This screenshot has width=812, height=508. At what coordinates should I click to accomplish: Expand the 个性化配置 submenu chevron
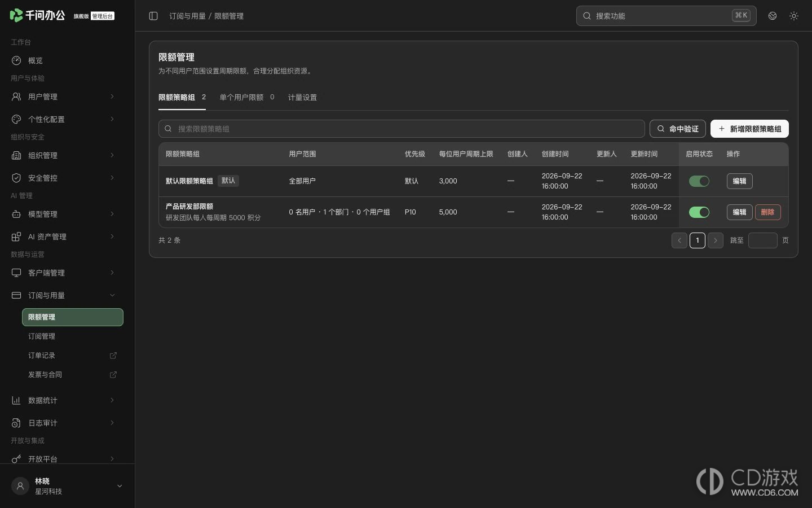click(x=112, y=119)
